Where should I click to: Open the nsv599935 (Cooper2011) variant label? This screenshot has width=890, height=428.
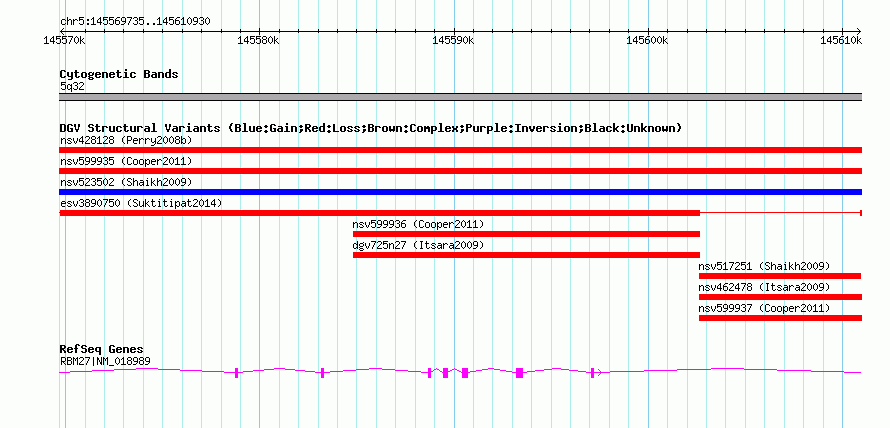pyautogui.click(x=126, y=161)
